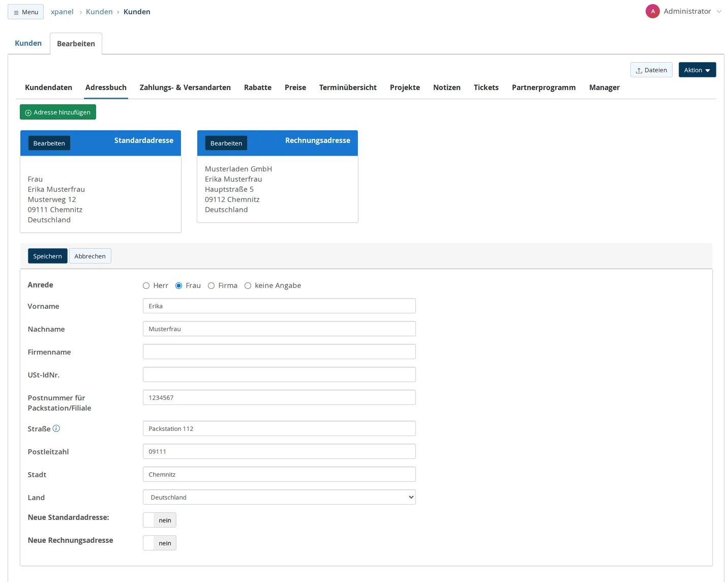Screen dimensions: 728x582
Task: Open the Zahlungs- & Versandarten tab
Action: [x=185, y=88]
